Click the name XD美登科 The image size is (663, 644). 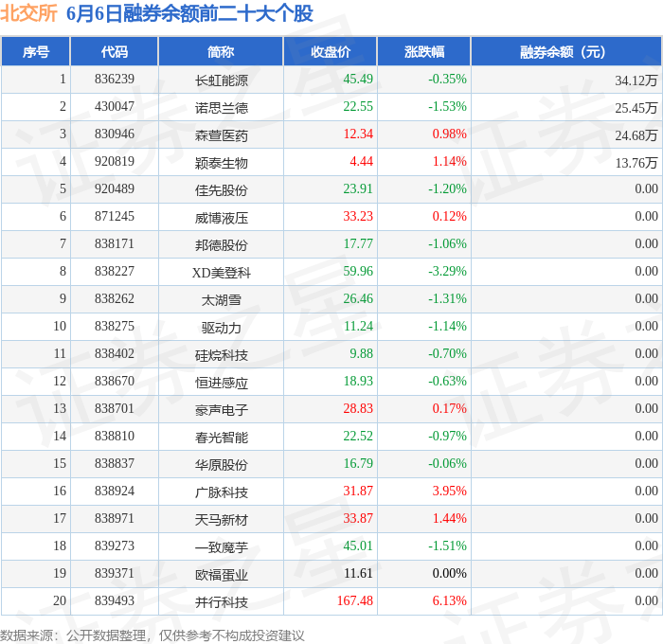(221, 273)
